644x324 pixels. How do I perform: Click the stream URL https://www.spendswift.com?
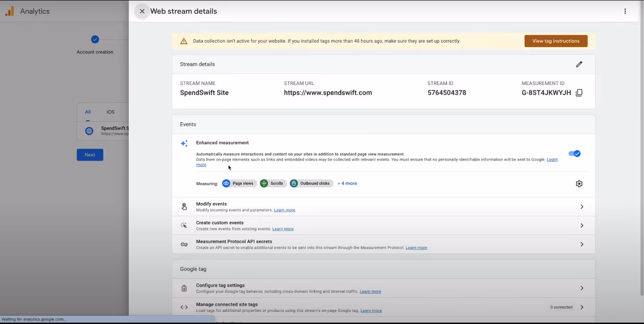[x=328, y=93]
